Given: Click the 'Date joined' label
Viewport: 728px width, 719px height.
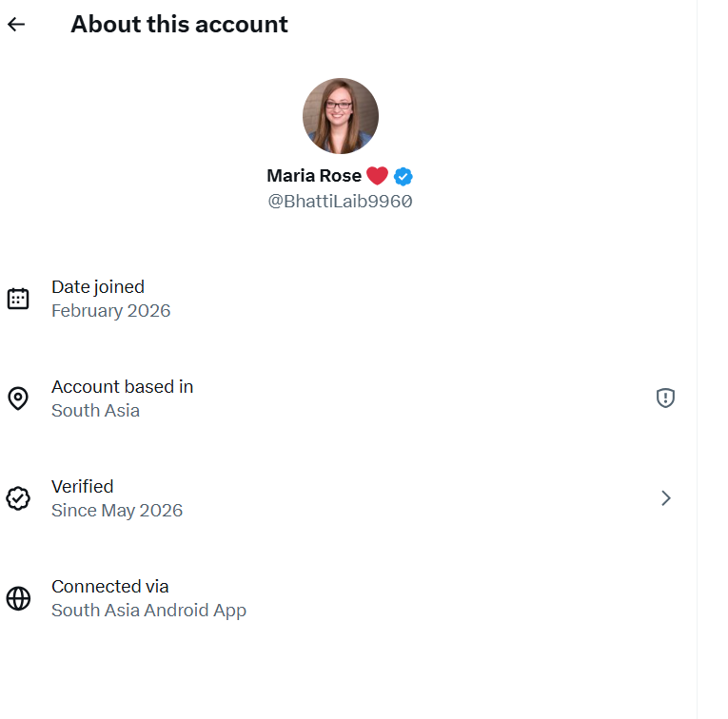Looking at the screenshot, I should 98,286.
